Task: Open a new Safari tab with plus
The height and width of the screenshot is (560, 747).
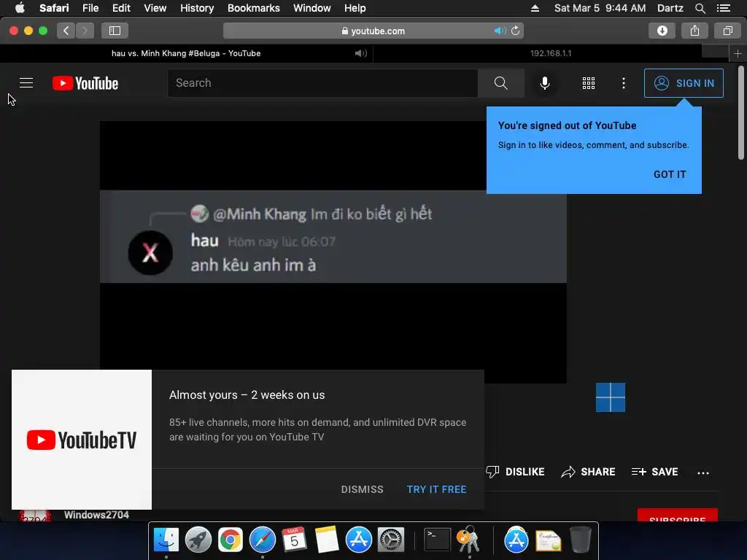Action: point(738,53)
